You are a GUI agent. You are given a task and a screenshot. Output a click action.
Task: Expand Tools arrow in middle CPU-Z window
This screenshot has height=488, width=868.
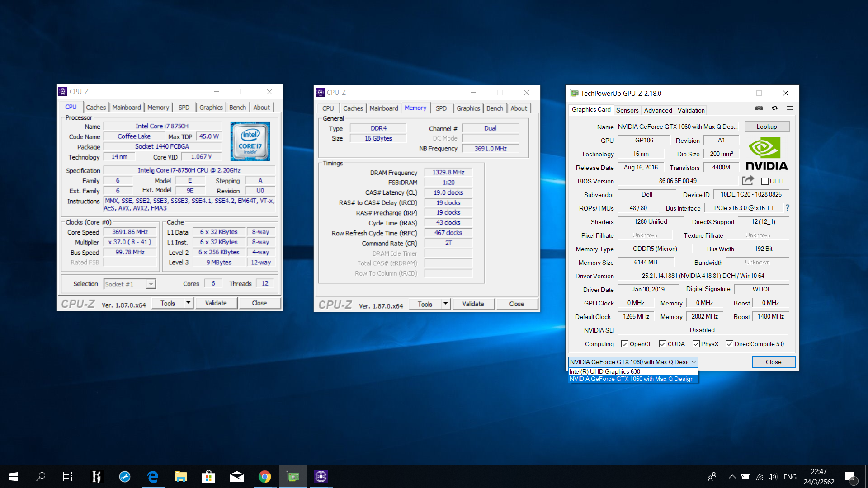[x=446, y=304]
